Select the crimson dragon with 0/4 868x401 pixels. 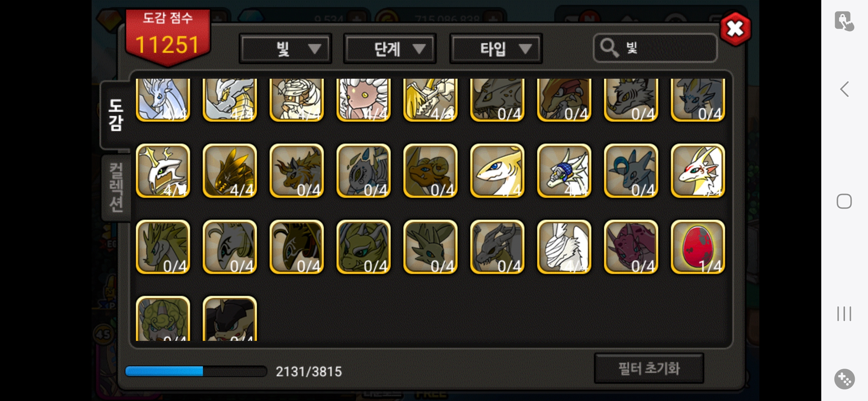point(631,247)
